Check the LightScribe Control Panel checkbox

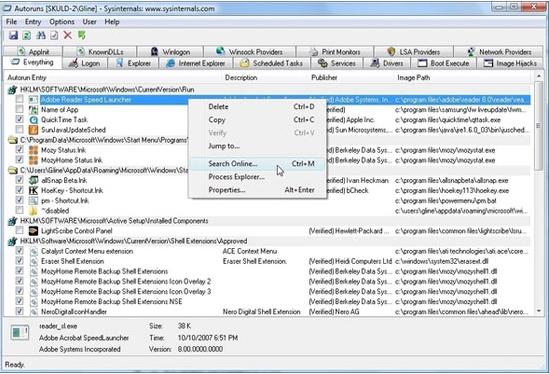point(20,230)
